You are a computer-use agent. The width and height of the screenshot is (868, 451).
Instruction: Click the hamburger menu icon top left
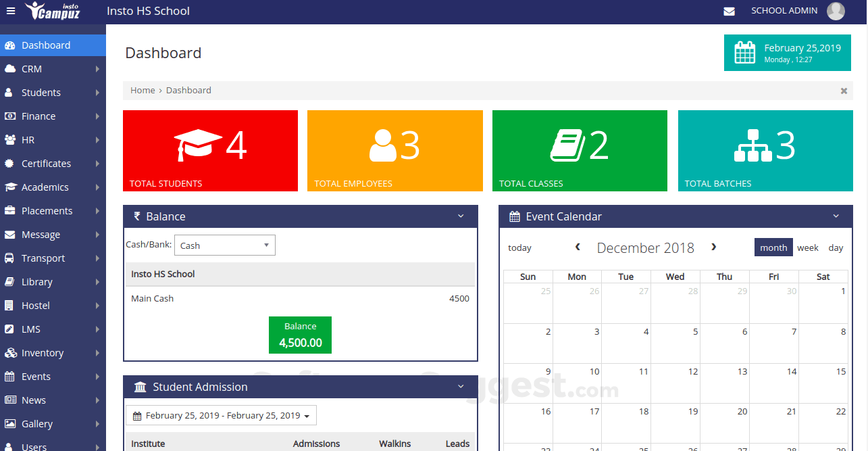coord(10,10)
